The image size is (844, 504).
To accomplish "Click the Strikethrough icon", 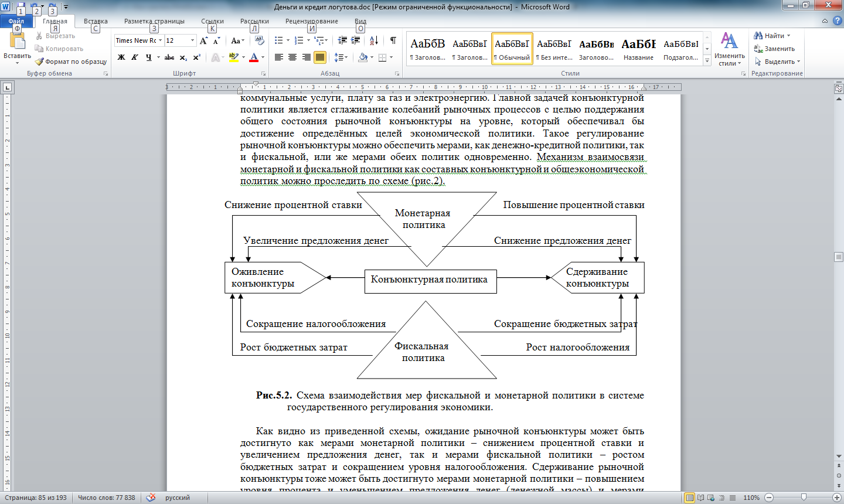I will 169,57.
